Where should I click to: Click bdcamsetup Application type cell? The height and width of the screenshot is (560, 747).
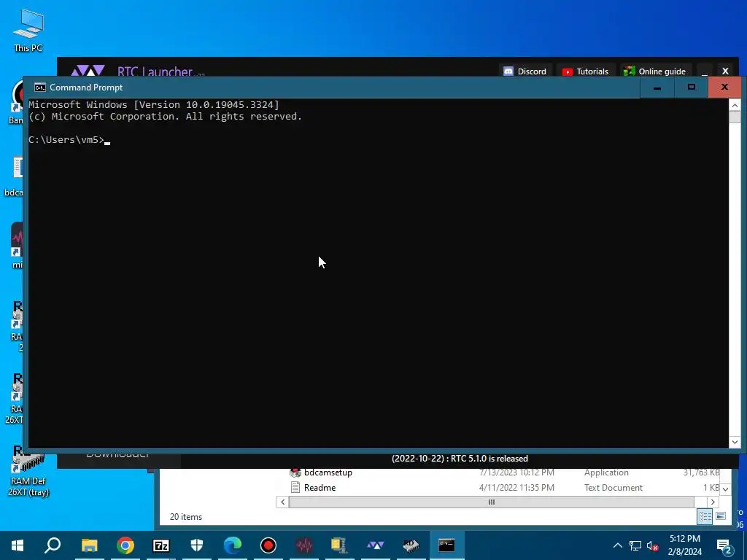pos(606,472)
